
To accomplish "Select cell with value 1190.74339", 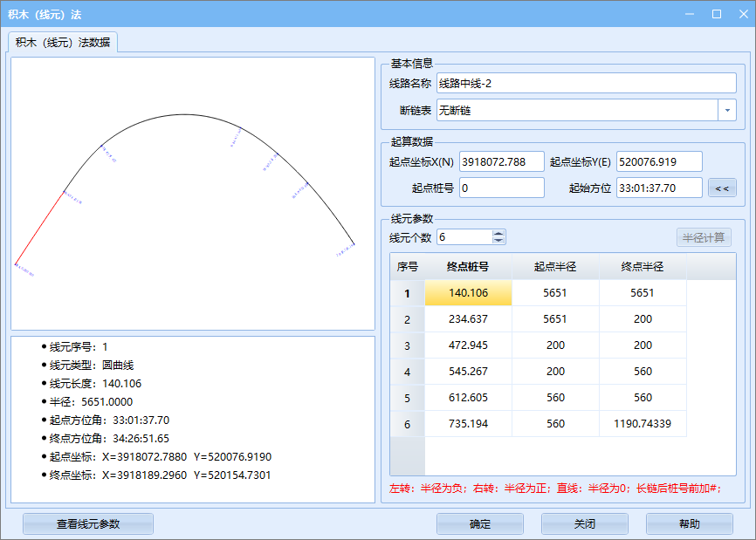I will pos(643,424).
